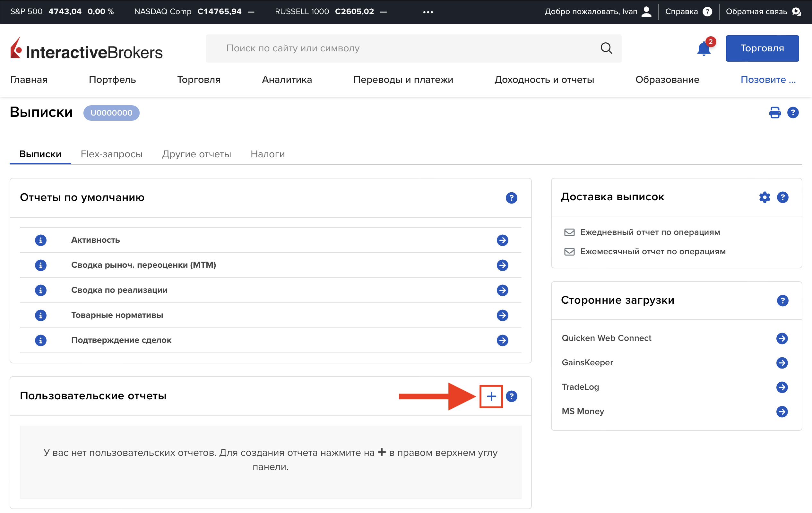Click the site or symbol search field
This screenshot has height=513, width=812.
[405, 48]
